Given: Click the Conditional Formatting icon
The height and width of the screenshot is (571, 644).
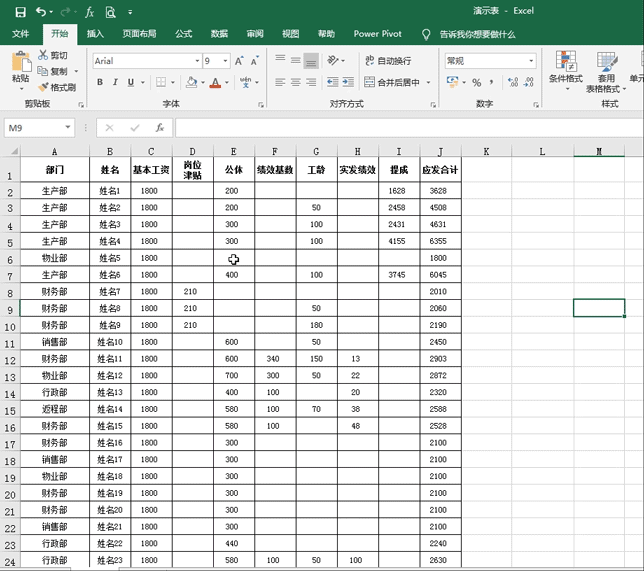Looking at the screenshot, I should tap(566, 61).
